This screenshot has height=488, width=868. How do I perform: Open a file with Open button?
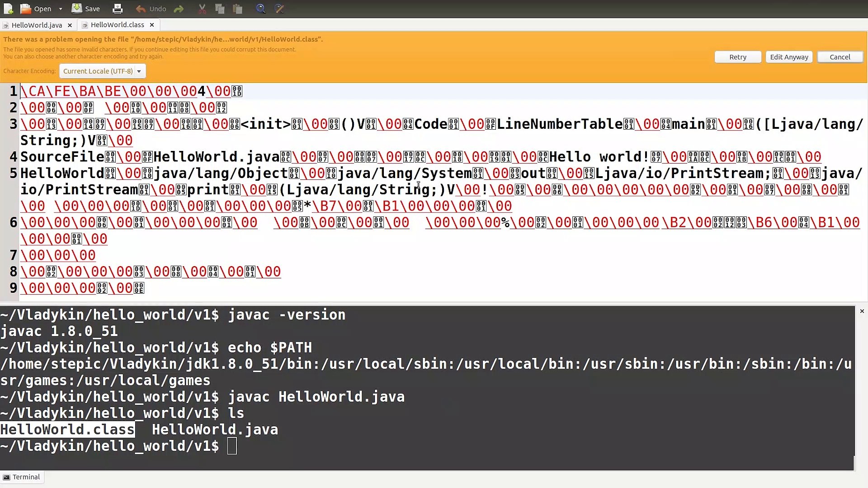pyautogui.click(x=36, y=9)
